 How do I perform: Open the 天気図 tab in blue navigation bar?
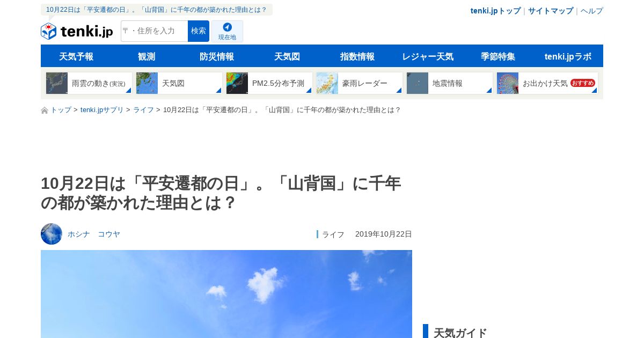[x=287, y=56]
